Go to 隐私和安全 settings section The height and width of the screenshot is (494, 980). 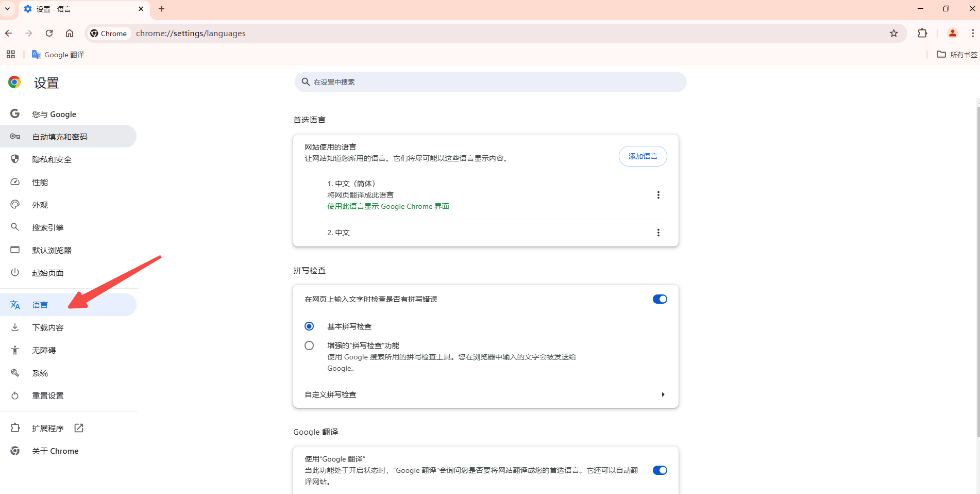click(x=52, y=160)
